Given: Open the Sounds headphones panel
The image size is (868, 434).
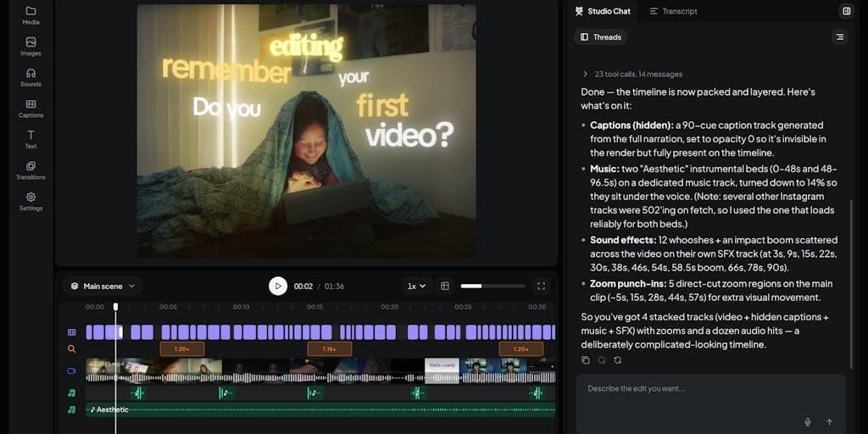Looking at the screenshot, I should tap(31, 77).
